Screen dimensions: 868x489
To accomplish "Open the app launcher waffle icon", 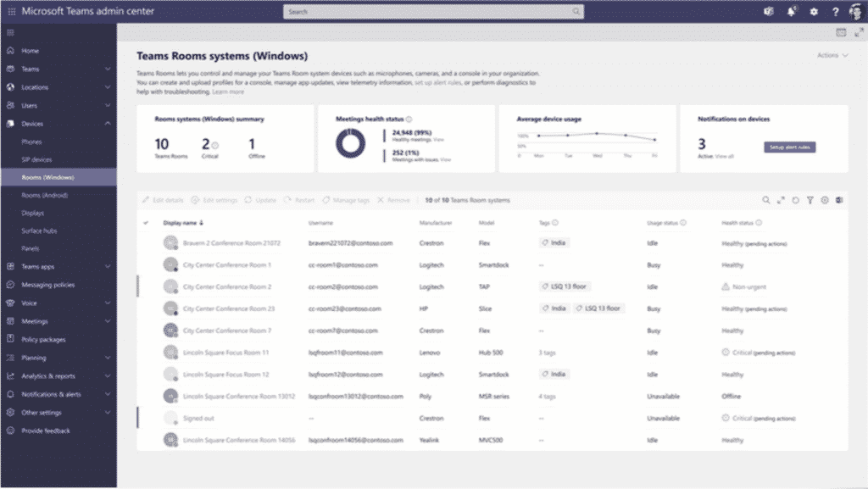I will point(10,12).
